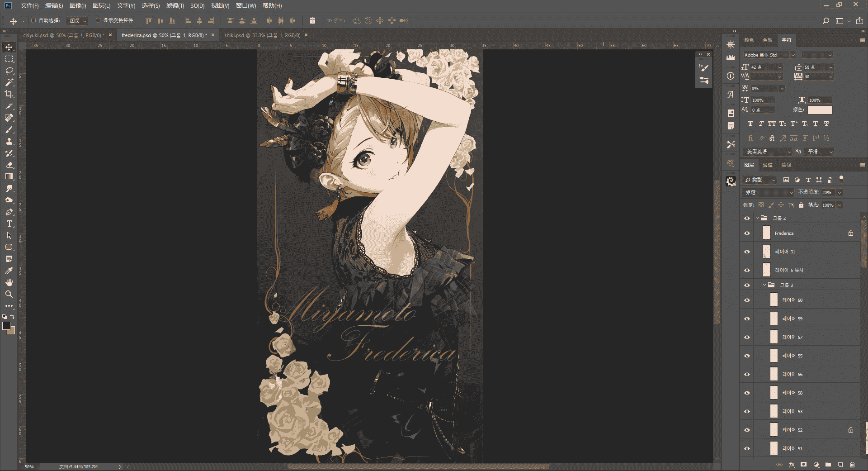Image resolution: width=868 pixels, height=471 pixels.
Task: Select the Crop tool
Action: (x=9, y=94)
